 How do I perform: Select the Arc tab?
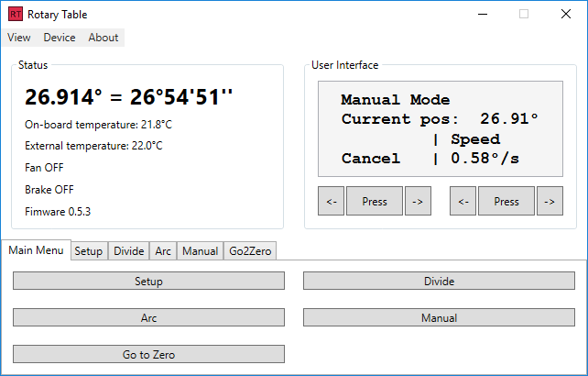click(163, 251)
